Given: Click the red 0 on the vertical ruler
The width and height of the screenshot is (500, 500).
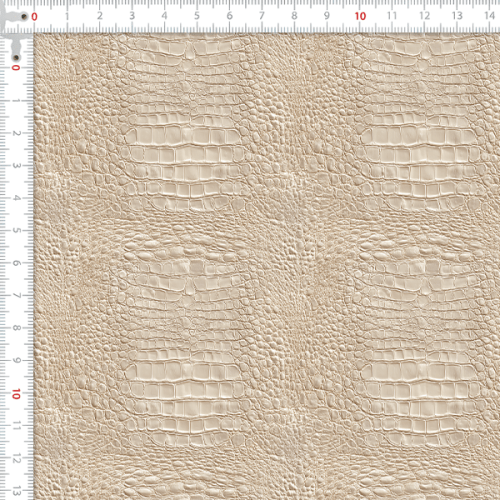Looking at the screenshot, I should point(16,68).
